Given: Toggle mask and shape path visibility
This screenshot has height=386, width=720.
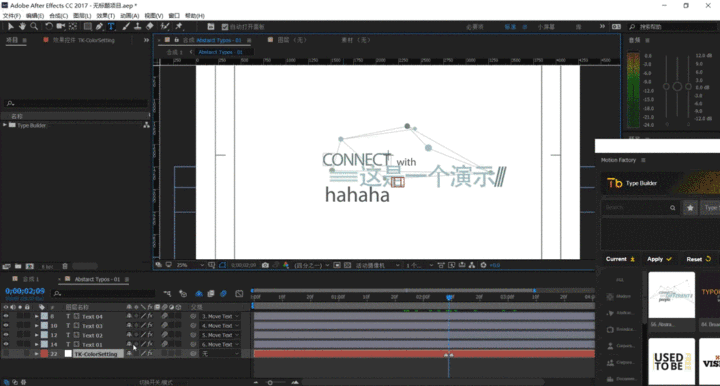Looking at the screenshot, I should (x=222, y=265).
